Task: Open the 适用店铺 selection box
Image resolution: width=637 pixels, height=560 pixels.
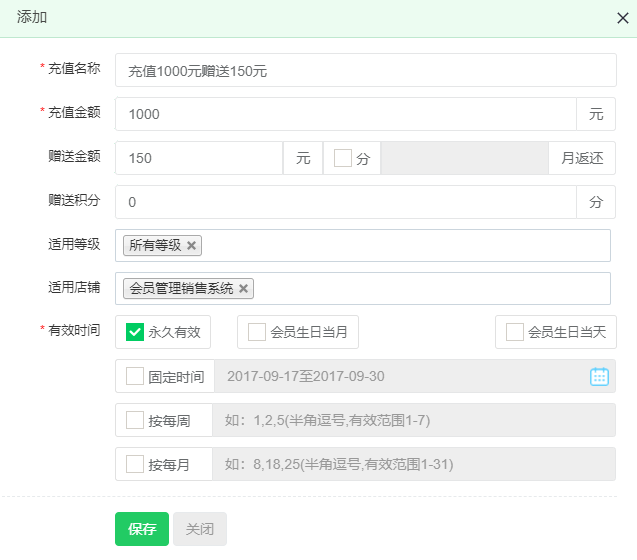Action: coord(363,289)
